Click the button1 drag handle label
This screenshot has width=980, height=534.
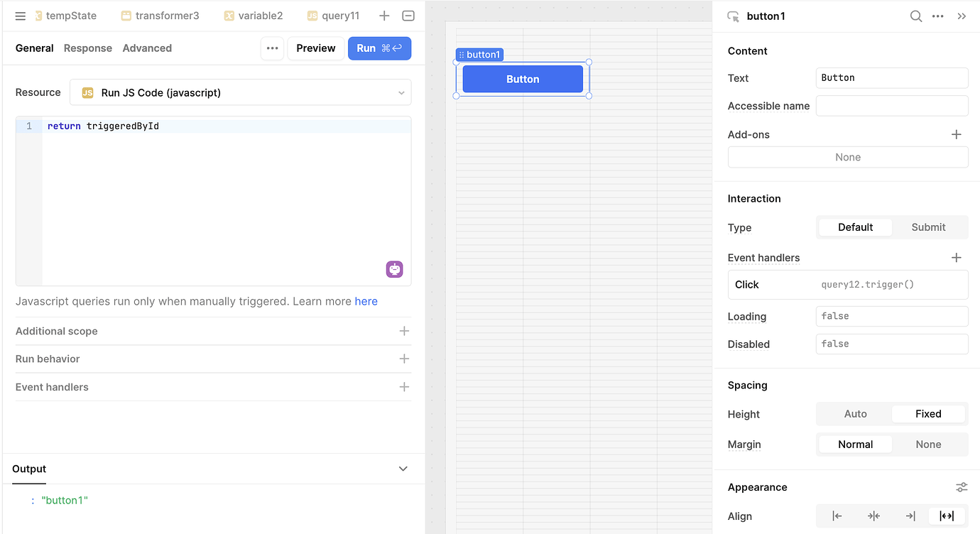[x=479, y=55]
